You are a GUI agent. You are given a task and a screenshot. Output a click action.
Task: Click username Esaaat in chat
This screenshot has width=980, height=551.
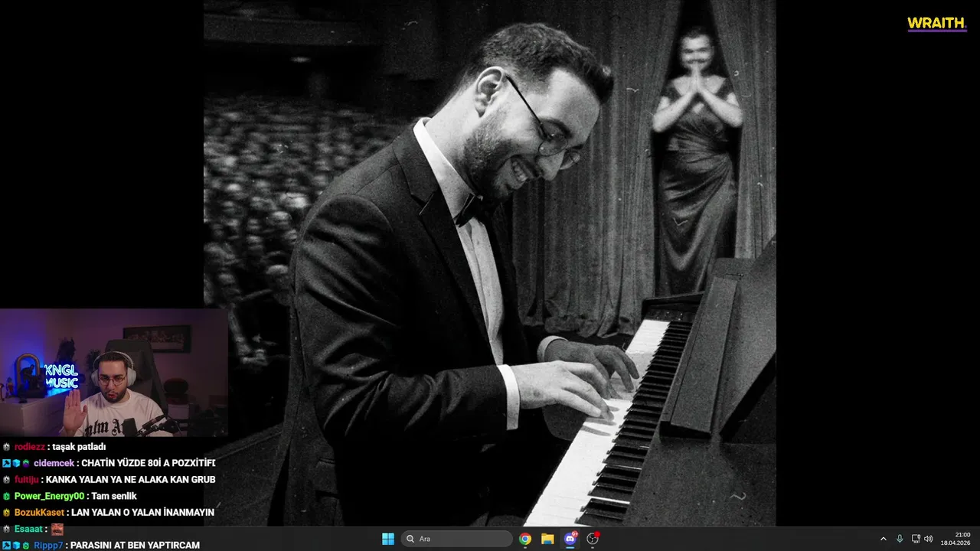coord(28,529)
